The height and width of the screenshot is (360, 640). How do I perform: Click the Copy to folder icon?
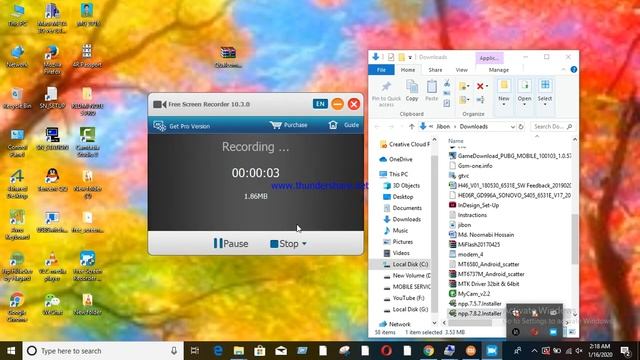pyautogui.click(x=464, y=100)
